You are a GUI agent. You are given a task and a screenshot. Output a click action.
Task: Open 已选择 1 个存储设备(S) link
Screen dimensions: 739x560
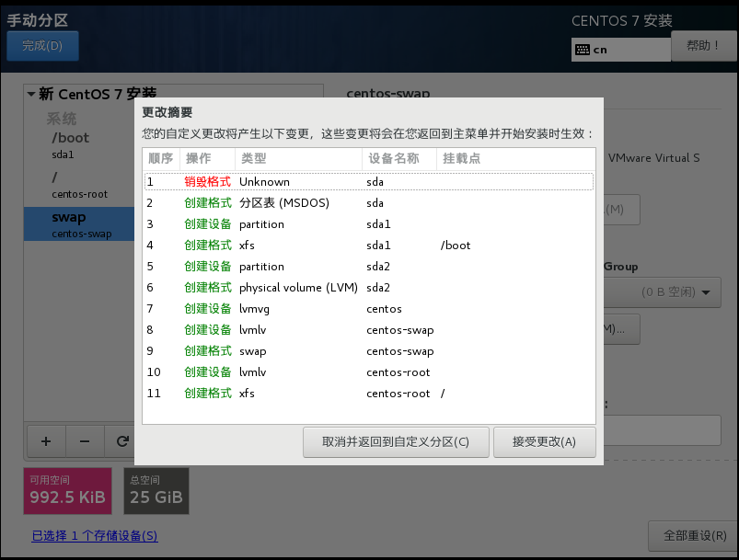(94, 535)
